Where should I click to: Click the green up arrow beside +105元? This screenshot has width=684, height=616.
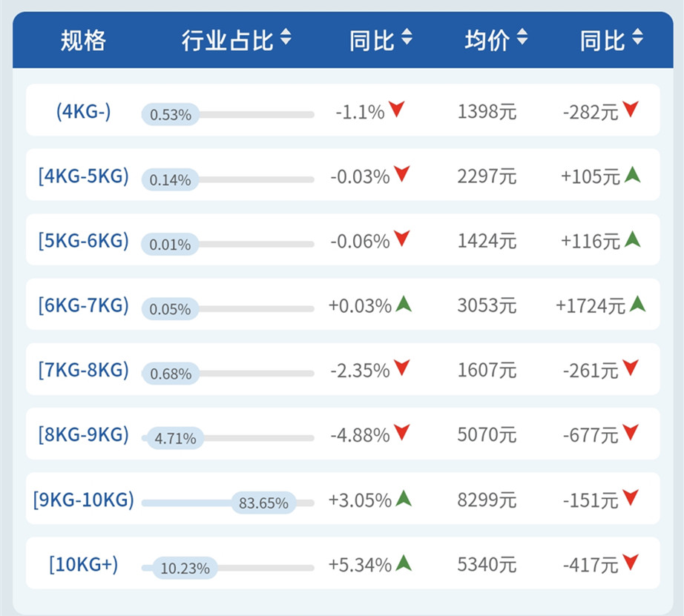tap(632, 175)
